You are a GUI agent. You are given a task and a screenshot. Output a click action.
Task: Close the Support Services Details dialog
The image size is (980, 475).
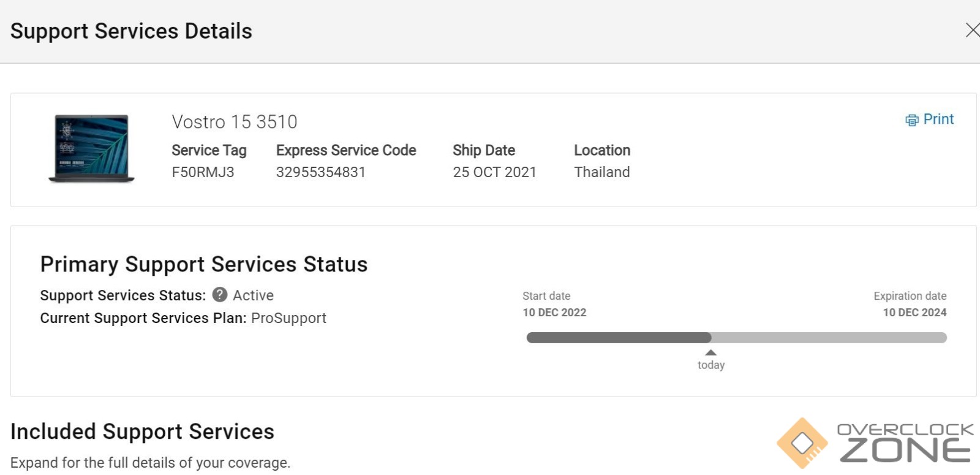click(972, 30)
